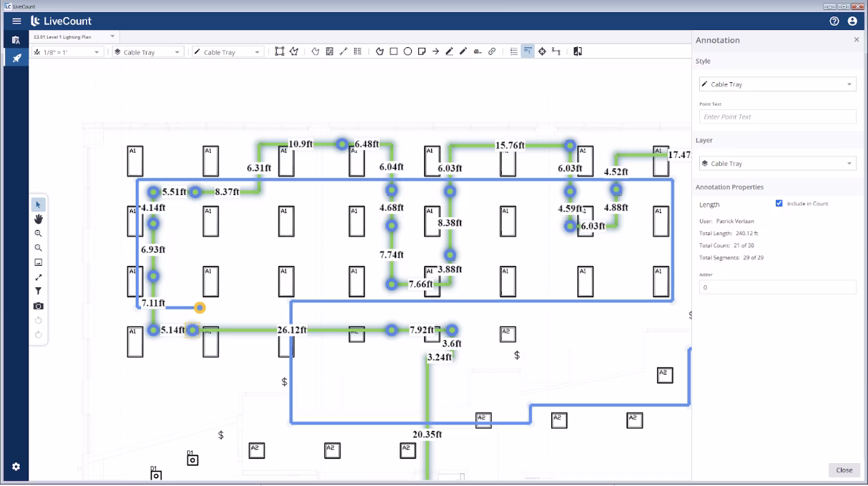868x486 pixels.
Task: Click the Close button in Annotation panel
Action: [843, 470]
